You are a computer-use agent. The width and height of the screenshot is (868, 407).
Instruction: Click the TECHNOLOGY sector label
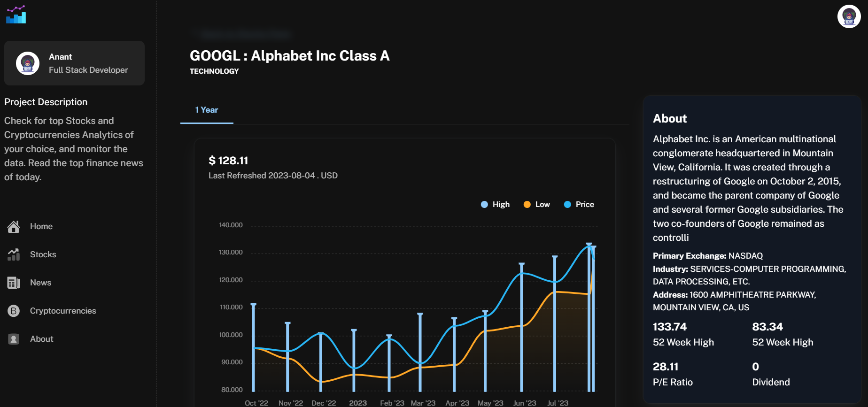tap(214, 71)
